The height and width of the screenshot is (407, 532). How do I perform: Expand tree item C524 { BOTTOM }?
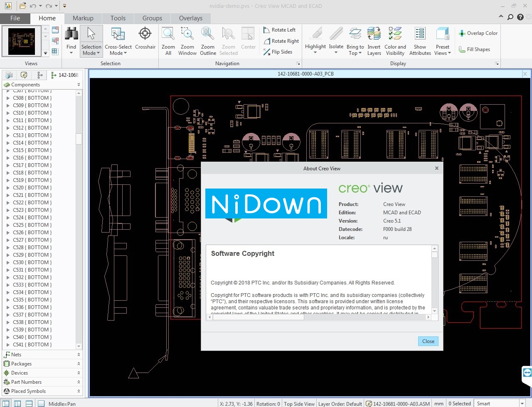coord(8,218)
